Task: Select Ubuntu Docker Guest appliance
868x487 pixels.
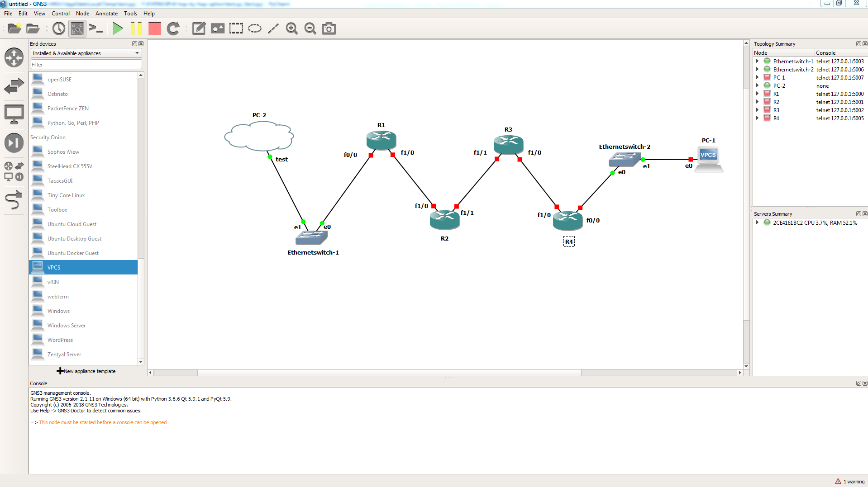Action: pyautogui.click(x=83, y=253)
